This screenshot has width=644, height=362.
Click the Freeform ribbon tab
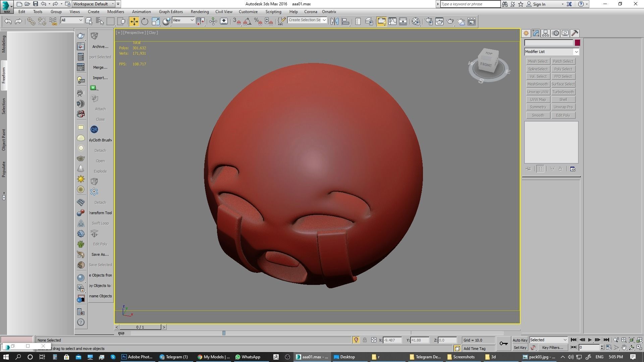(x=4, y=75)
